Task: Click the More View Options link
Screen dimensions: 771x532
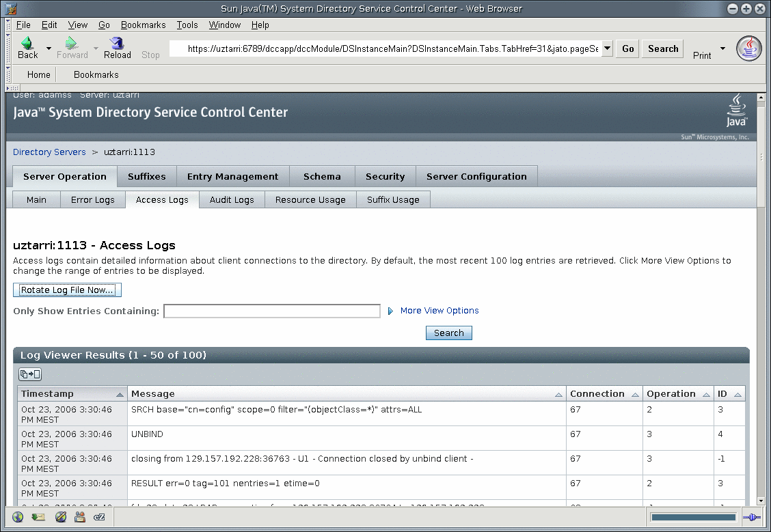Action: coord(439,311)
